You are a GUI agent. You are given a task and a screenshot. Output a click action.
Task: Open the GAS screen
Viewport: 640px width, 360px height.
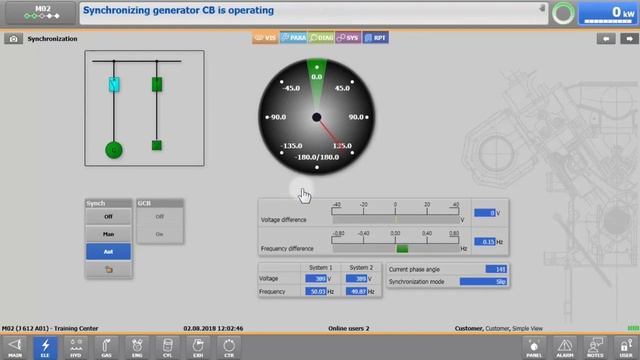tap(107, 348)
